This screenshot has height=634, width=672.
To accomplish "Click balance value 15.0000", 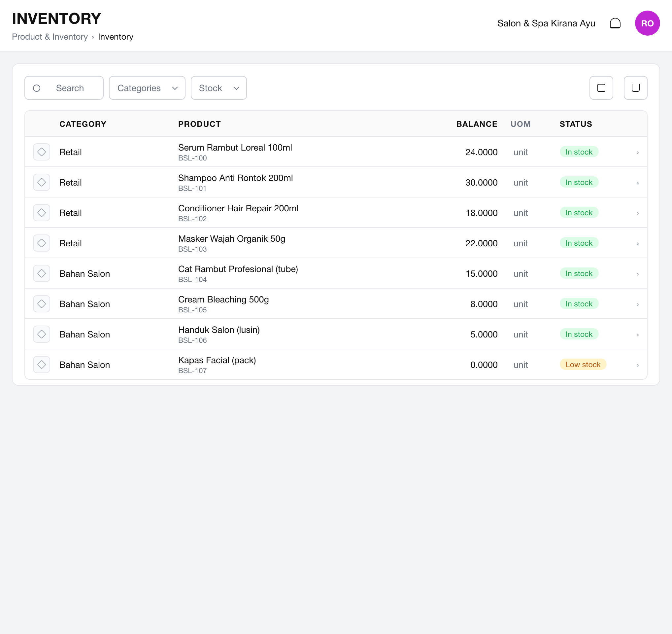I will click(481, 273).
